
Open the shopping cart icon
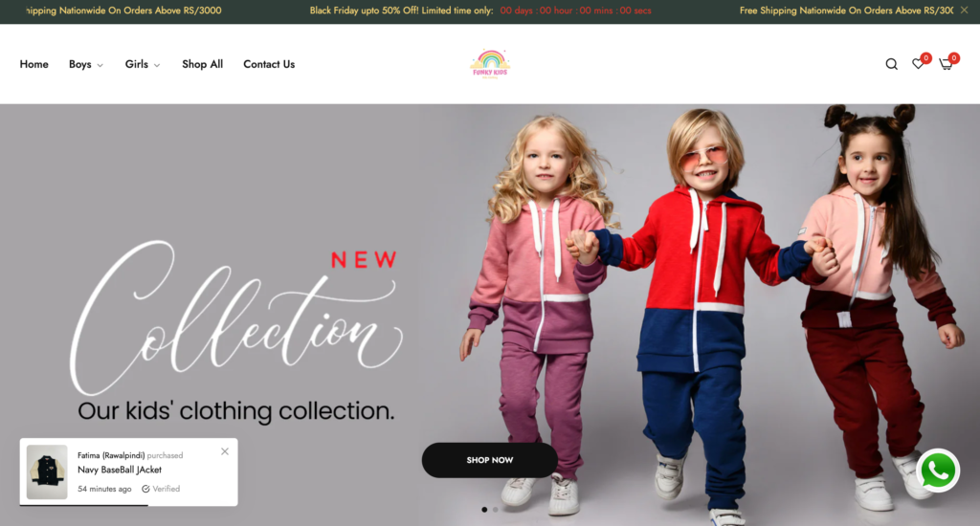click(947, 64)
